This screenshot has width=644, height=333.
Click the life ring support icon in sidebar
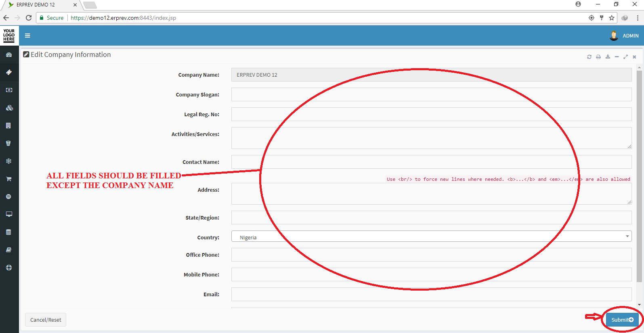click(x=9, y=268)
